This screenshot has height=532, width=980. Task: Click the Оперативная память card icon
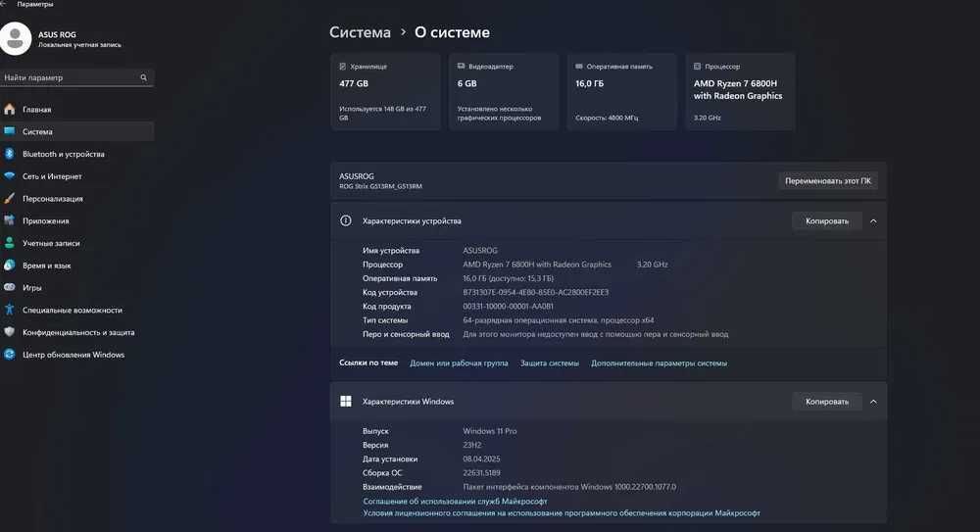tap(579, 67)
